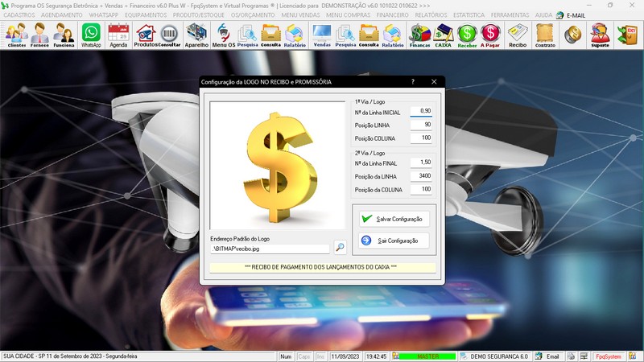Open the A Pagar red dollar icon
Screen dimensions: 644x362
tap(490, 35)
